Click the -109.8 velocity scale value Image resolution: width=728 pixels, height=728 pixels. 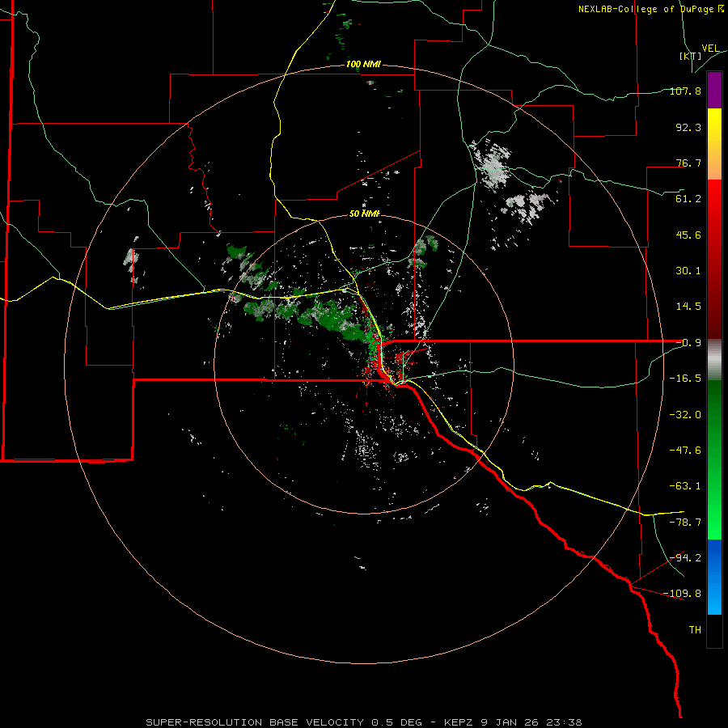point(682,594)
